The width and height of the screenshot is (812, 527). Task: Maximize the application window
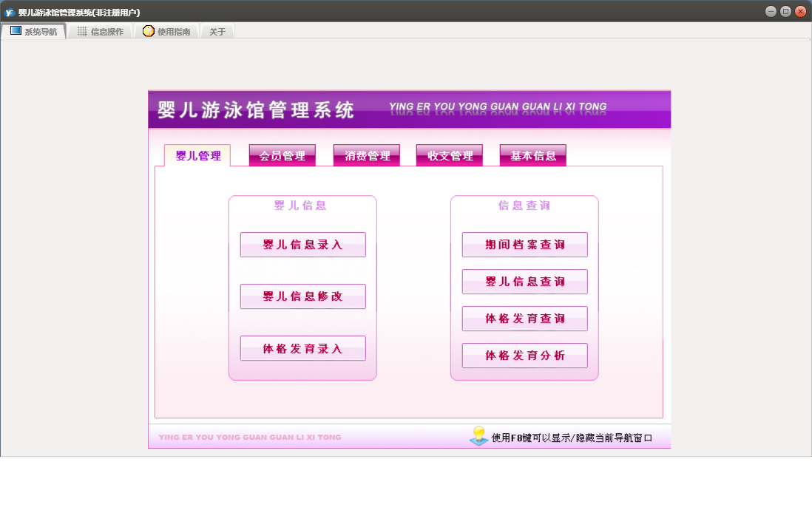click(x=785, y=11)
